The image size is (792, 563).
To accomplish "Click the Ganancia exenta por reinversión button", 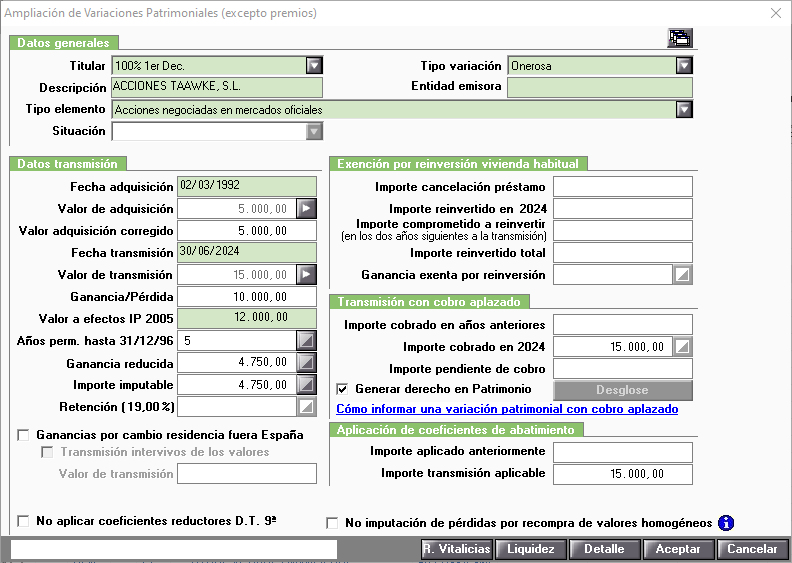I will (682, 275).
